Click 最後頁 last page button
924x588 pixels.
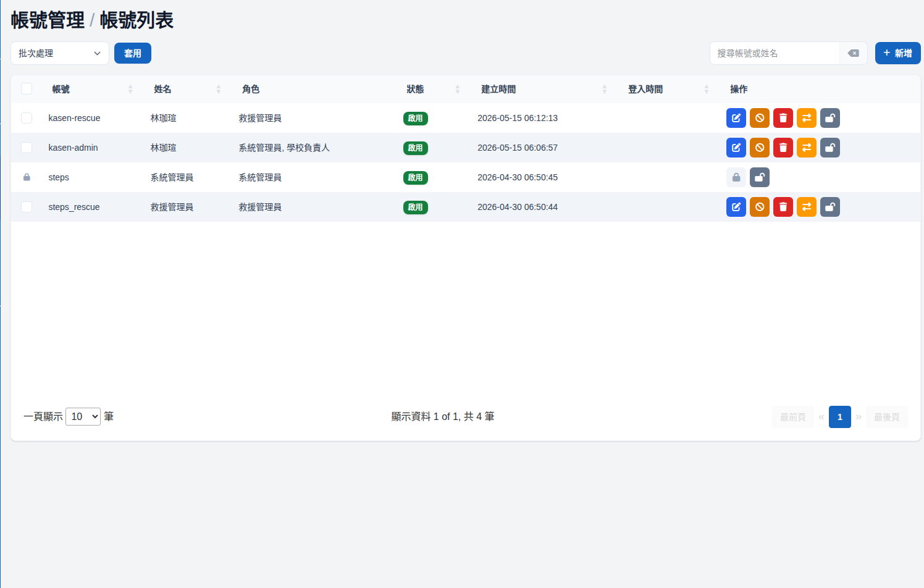tap(887, 417)
